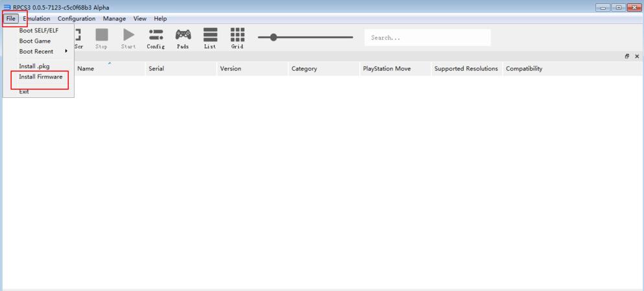Open Config settings toolbar icon
644x291 pixels.
point(155,39)
